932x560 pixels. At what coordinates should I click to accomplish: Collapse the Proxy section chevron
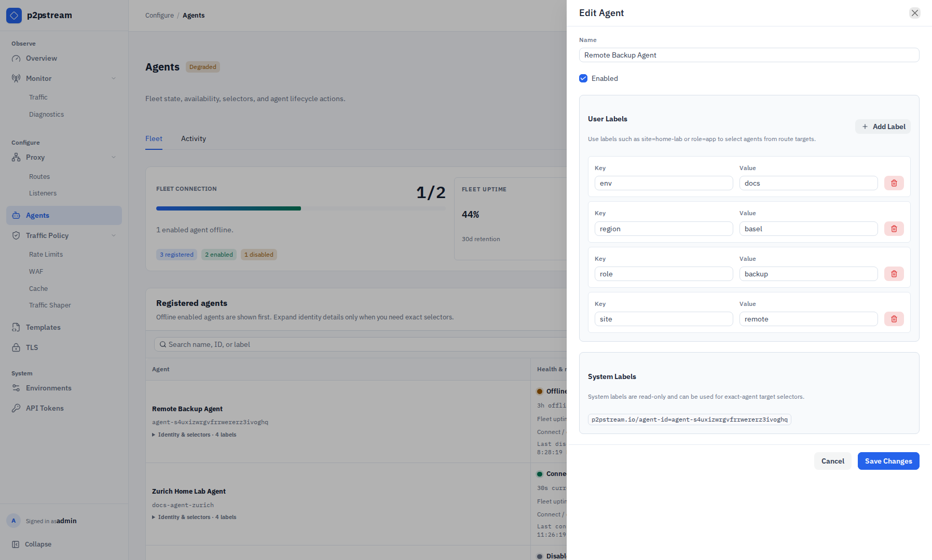[114, 157]
